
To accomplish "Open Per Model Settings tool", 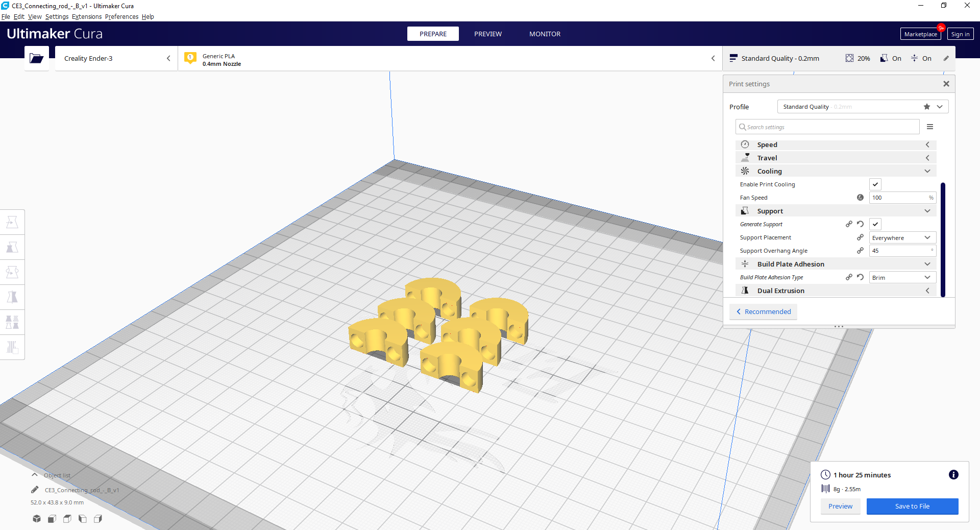I will (x=12, y=322).
